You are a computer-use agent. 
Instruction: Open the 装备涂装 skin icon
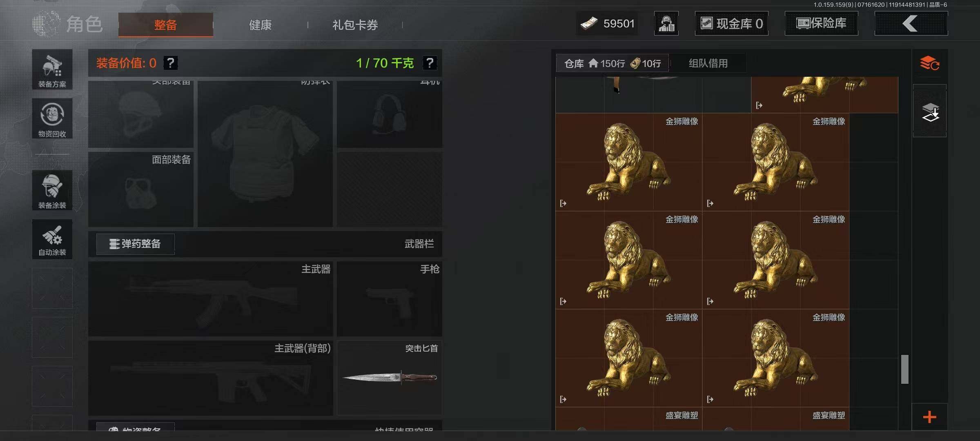click(52, 190)
